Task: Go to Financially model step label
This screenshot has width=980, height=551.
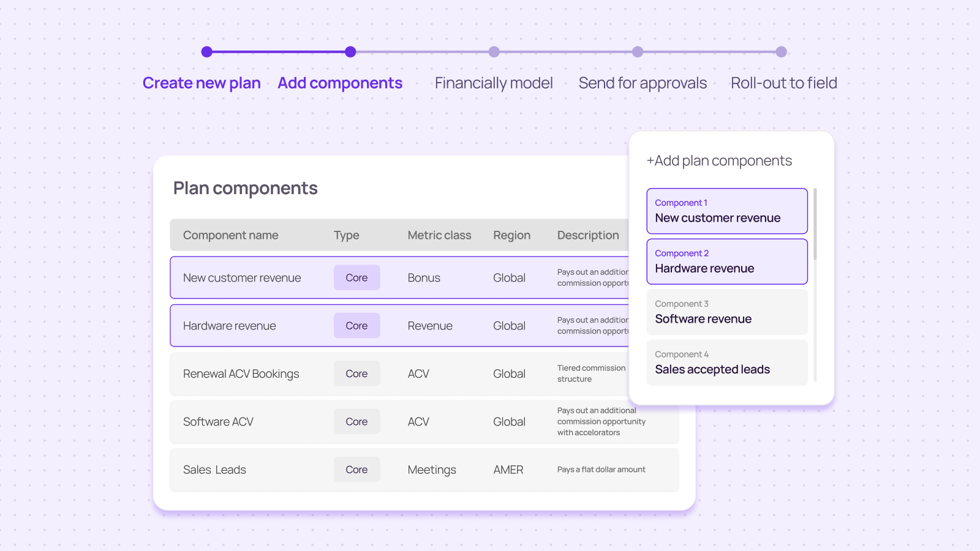Action: (x=494, y=83)
